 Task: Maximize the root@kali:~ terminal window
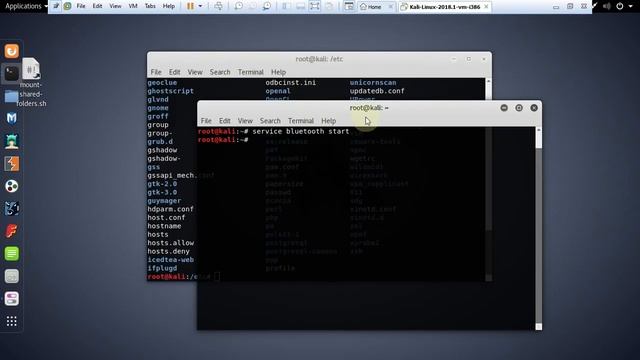click(x=519, y=108)
